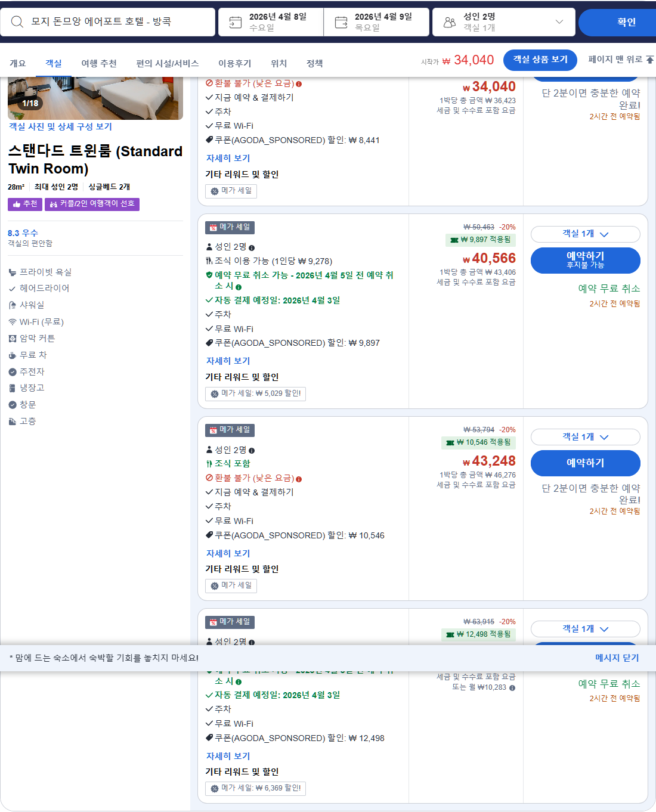The image size is (656, 812).
Task: Click the hotel name search input field
Action: (107, 21)
